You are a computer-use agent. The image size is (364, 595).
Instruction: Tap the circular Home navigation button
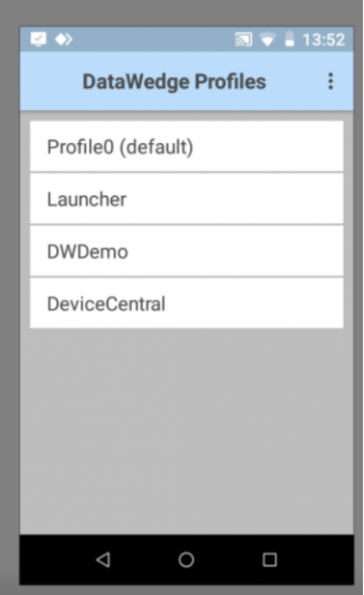point(186,559)
